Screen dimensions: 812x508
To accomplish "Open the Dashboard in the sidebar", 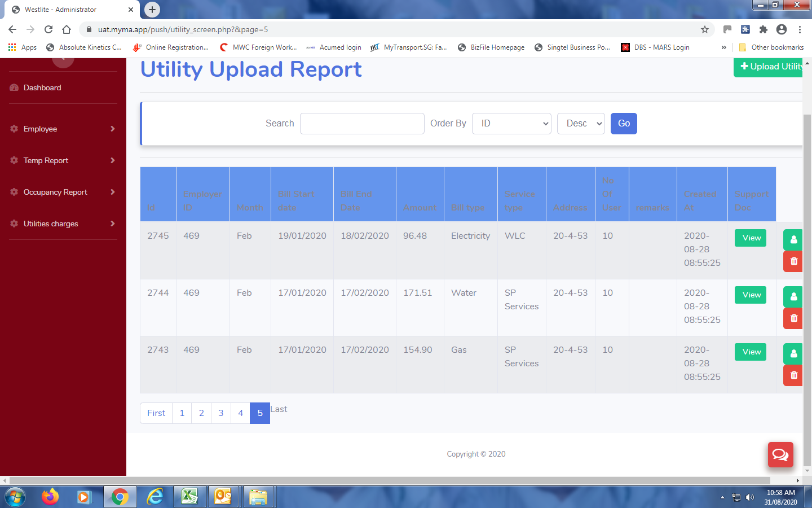I will [x=42, y=87].
